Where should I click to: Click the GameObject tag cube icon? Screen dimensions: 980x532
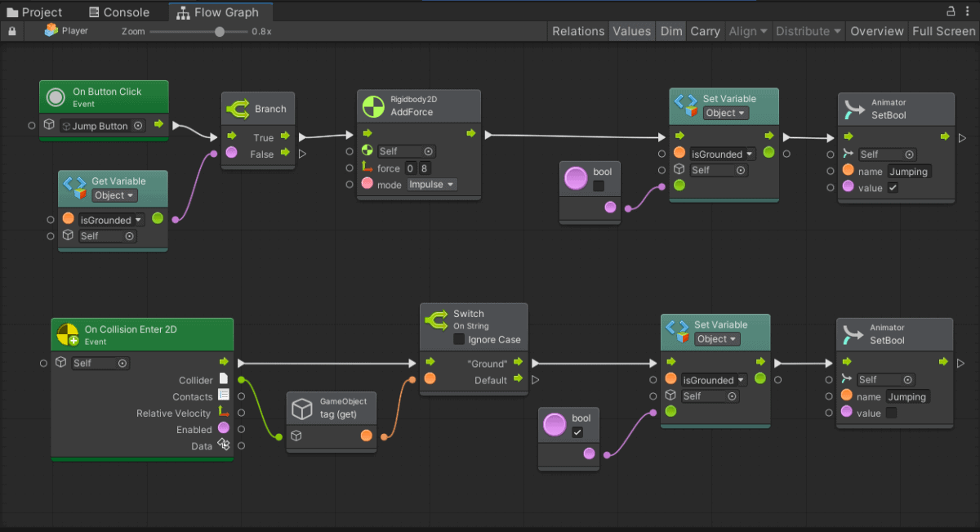point(302,408)
